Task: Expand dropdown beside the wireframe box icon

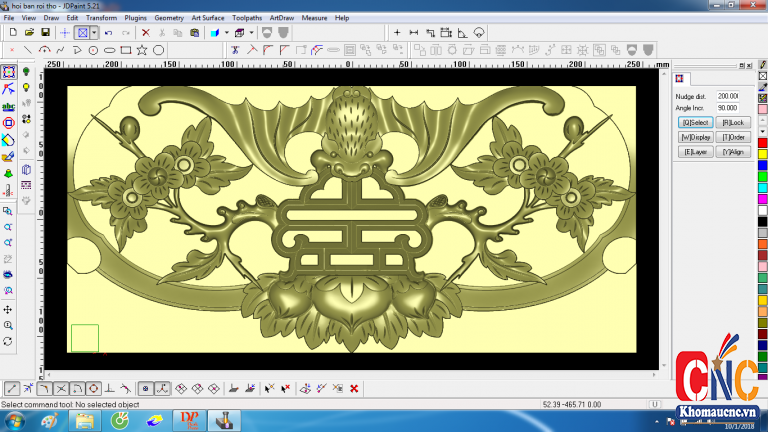Action: (252, 33)
